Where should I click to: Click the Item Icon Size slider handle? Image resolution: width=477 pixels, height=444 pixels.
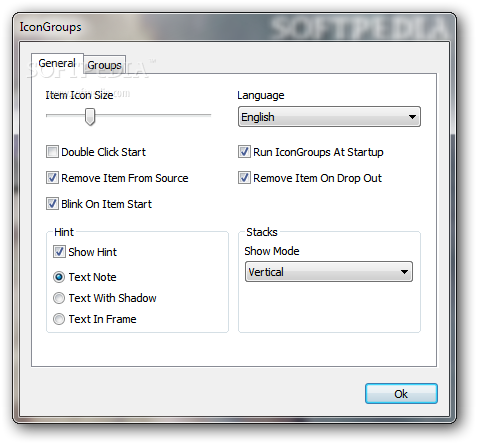point(90,116)
